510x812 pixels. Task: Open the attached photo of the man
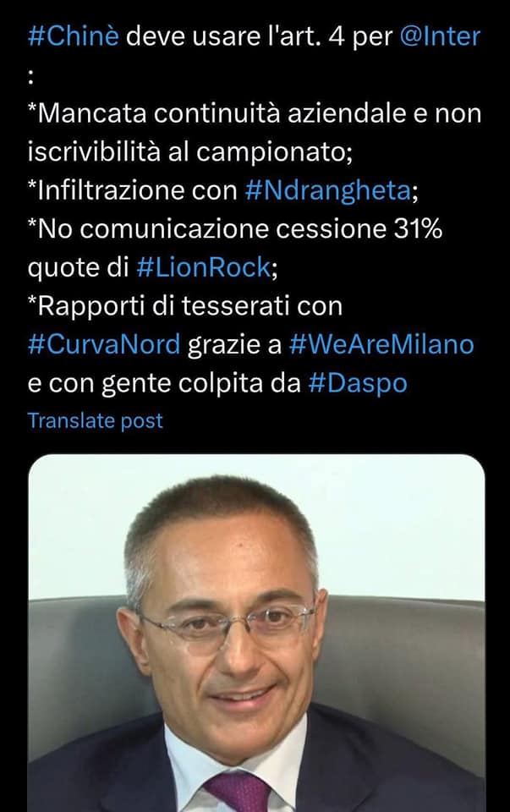click(257, 633)
